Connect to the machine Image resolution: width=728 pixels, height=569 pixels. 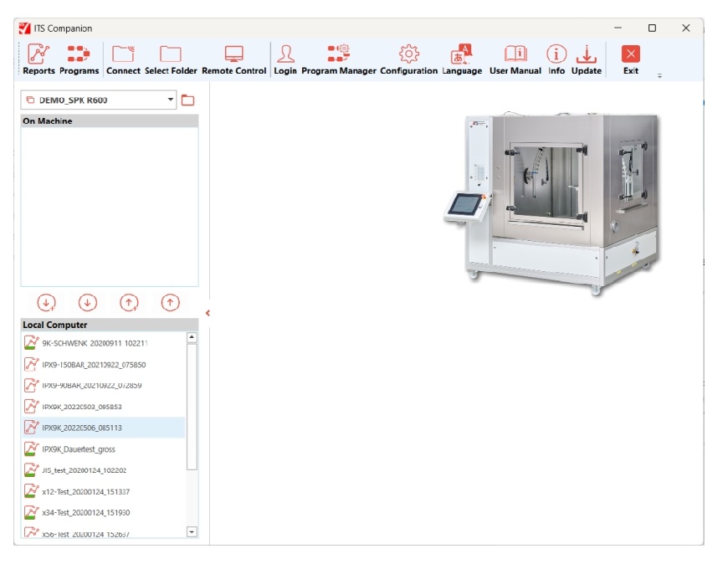pyautogui.click(x=123, y=59)
